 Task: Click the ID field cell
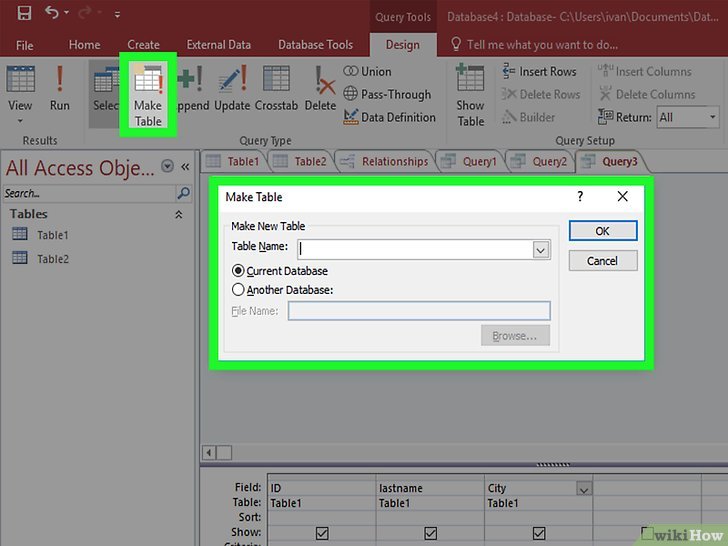321,488
